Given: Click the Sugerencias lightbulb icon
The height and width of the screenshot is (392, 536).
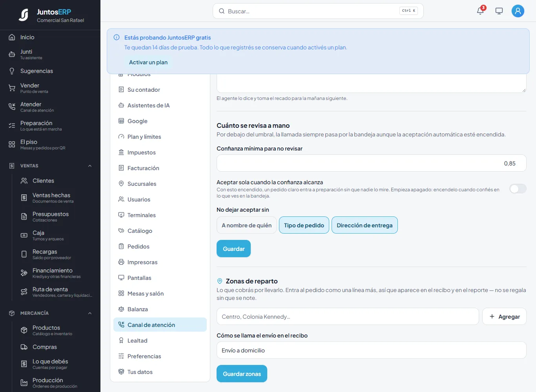Looking at the screenshot, I should 12,71.
